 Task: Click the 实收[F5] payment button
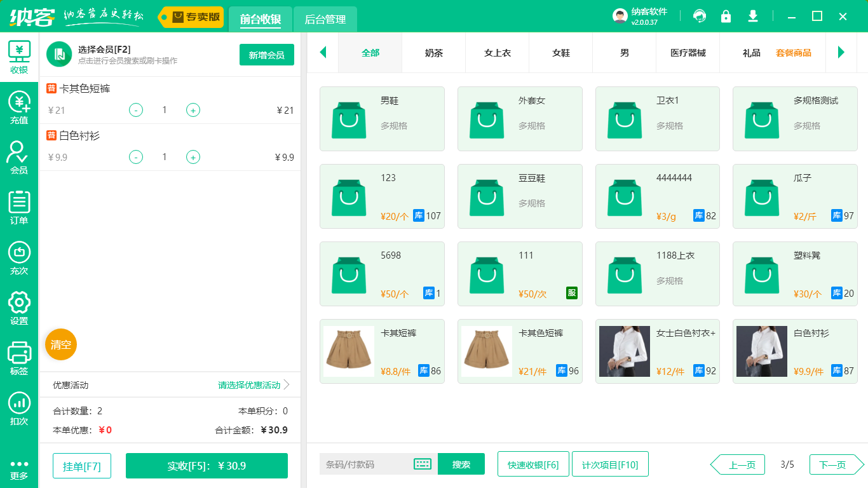tap(207, 465)
